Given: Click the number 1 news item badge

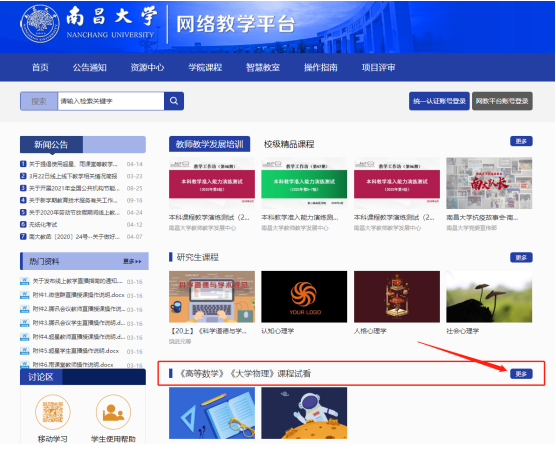Looking at the screenshot, I should coord(23,164).
